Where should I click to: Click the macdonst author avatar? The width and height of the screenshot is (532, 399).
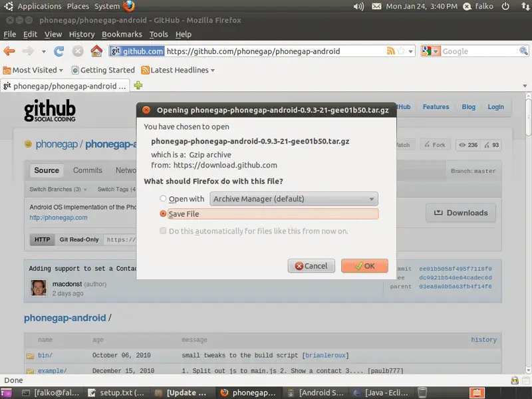(39, 288)
